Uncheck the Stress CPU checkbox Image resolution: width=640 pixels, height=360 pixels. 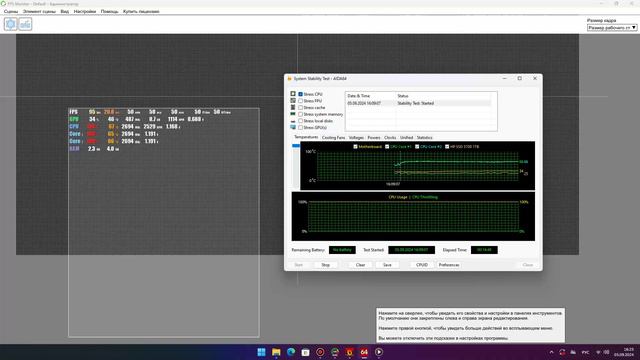[300, 94]
